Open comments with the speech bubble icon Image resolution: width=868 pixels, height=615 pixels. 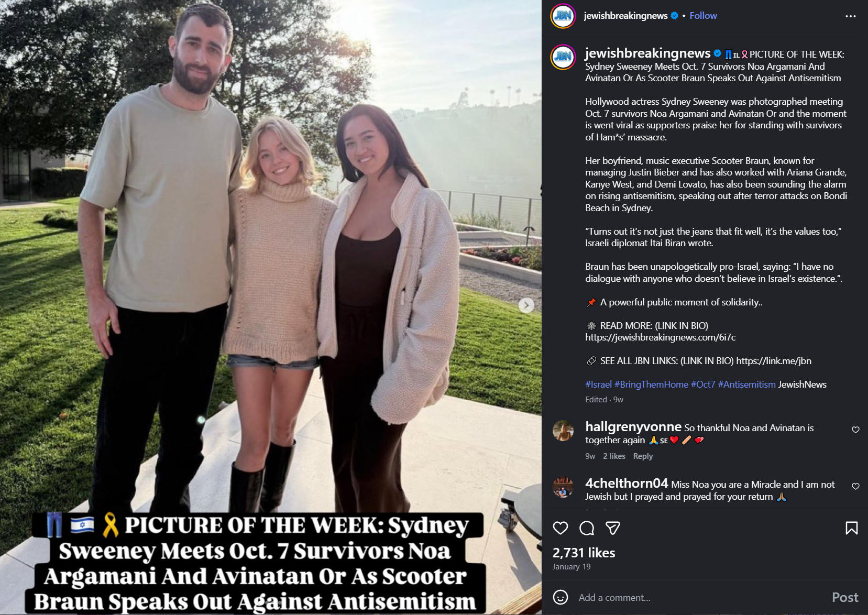[x=587, y=528]
